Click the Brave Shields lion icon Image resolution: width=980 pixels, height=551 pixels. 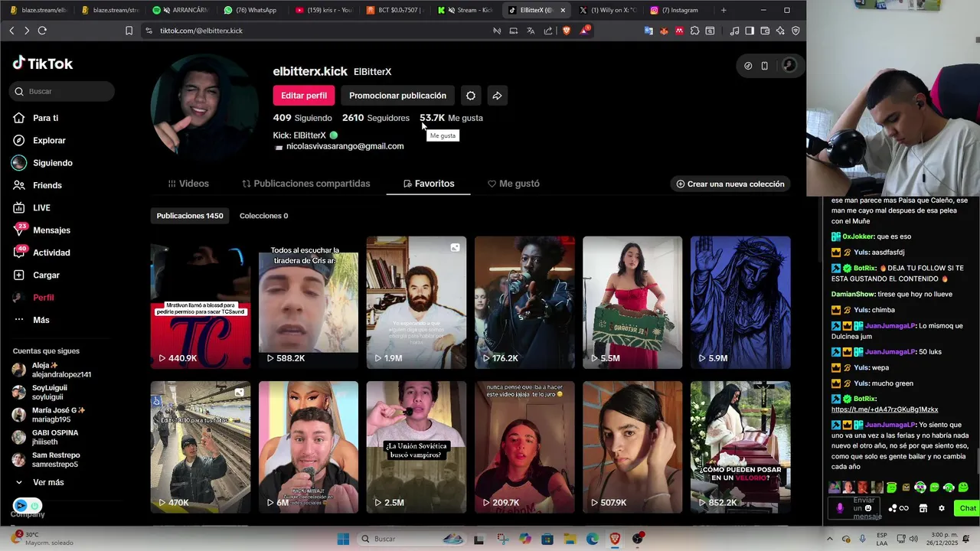point(567,31)
